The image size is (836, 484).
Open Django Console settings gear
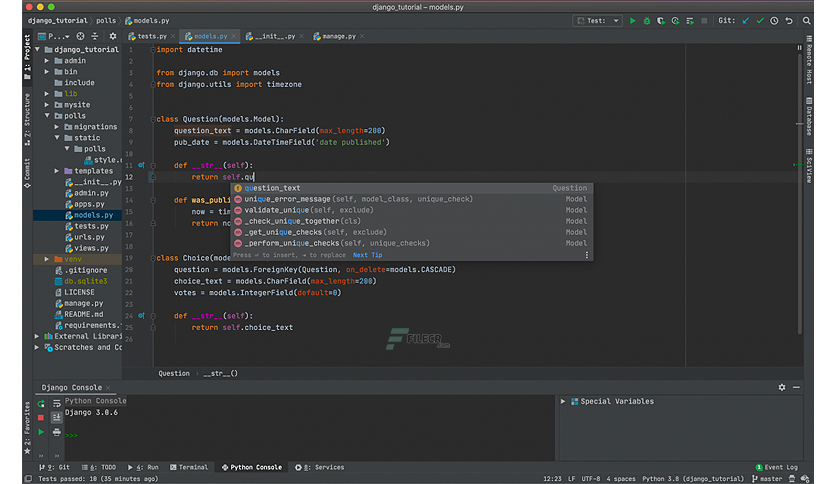tap(782, 388)
